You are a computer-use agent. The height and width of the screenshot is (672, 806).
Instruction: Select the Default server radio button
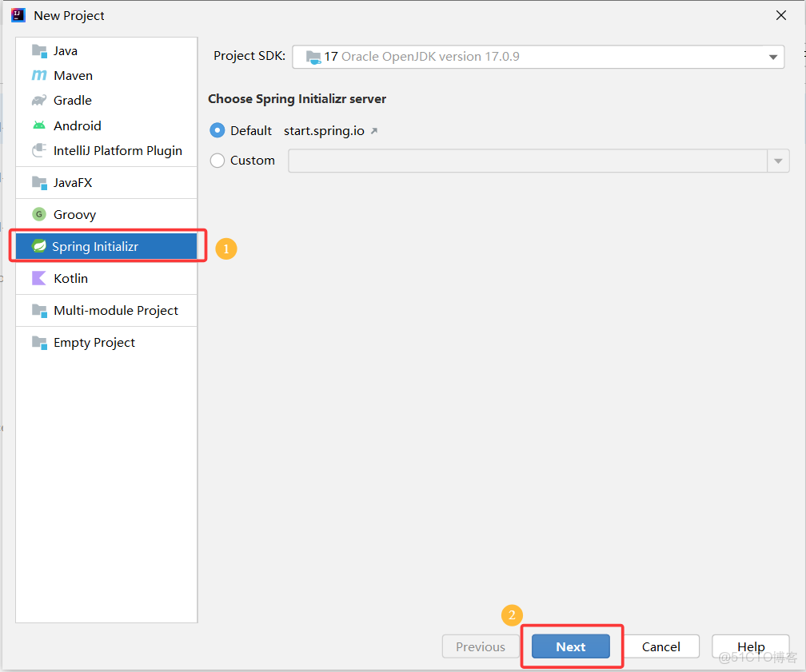click(217, 129)
